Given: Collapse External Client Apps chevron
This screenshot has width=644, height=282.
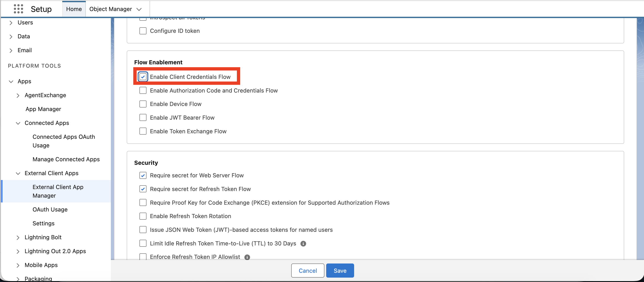Looking at the screenshot, I should pos(18,174).
